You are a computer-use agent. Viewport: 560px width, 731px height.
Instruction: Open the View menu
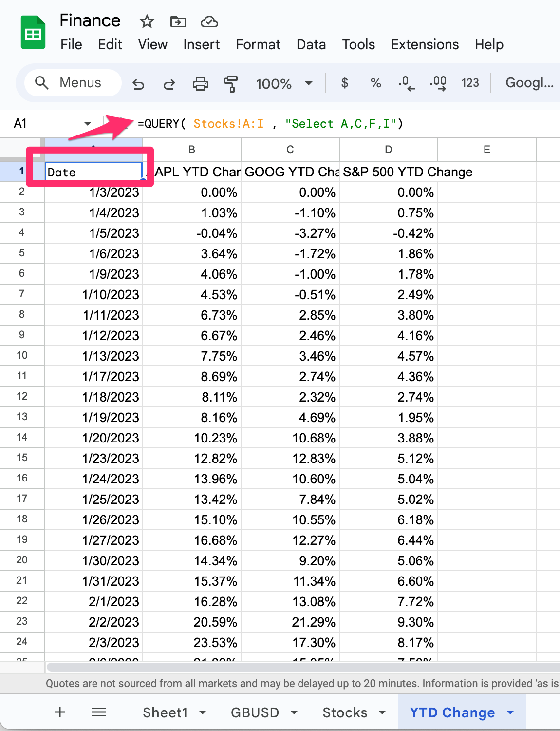(152, 44)
